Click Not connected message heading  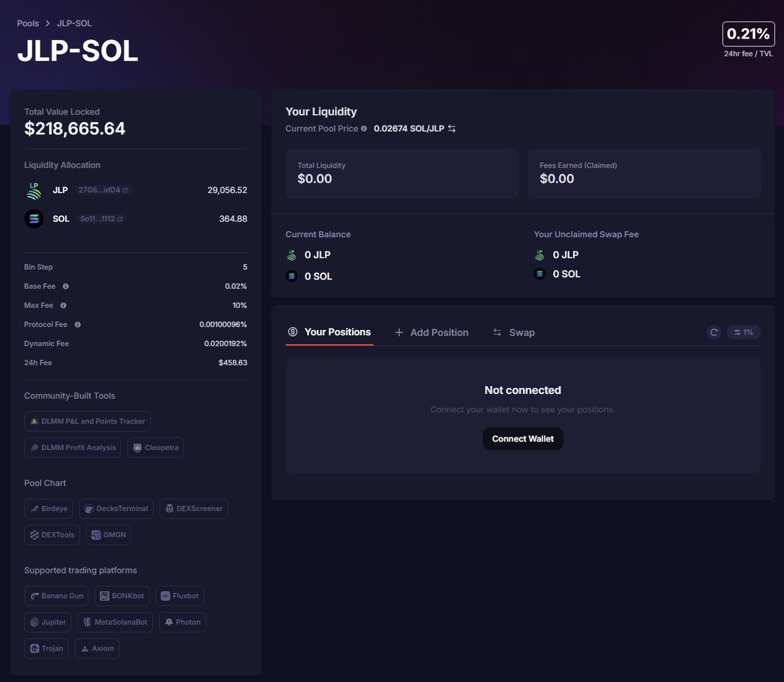pyautogui.click(x=523, y=390)
